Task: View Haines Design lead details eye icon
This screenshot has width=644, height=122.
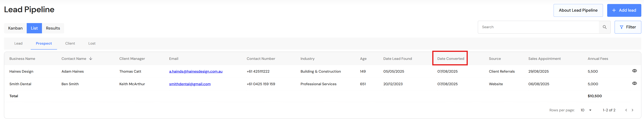Action: coord(634,71)
